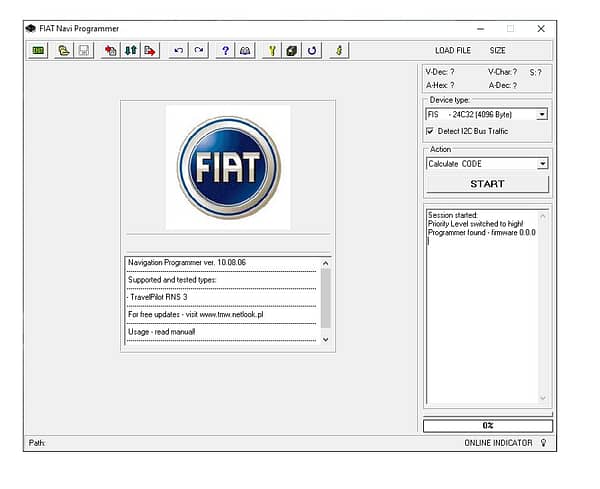Click the A-Hex value readout
Screen dimensions: 600x489
tap(440, 85)
